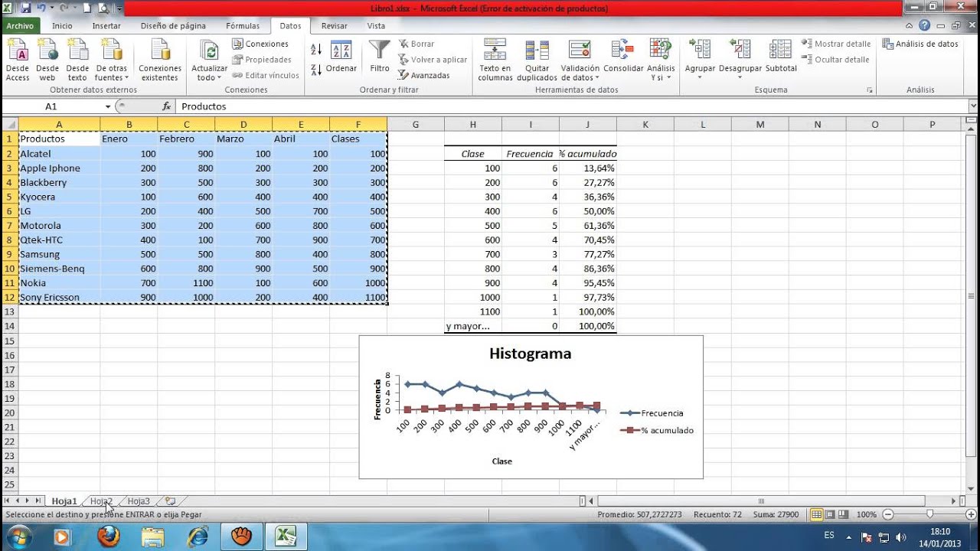Expand the formula bar
980x551 pixels.
click(x=973, y=106)
